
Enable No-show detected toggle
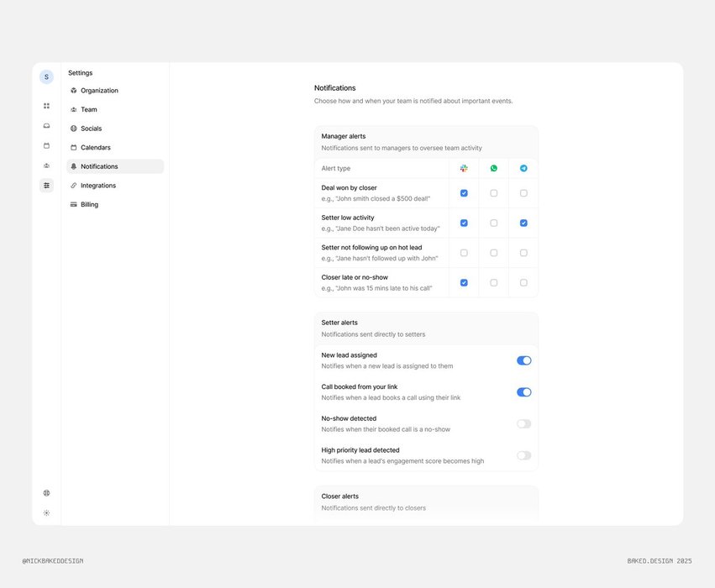524,424
